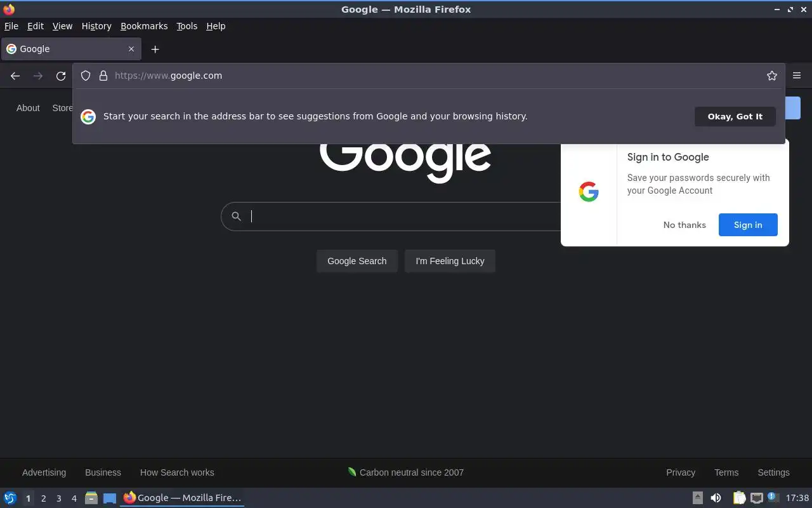Image resolution: width=812 pixels, height=508 pixels.
Task: Click the 17:38 clock in taskbar
Action: pyautogui.click(x=797, y=498)
